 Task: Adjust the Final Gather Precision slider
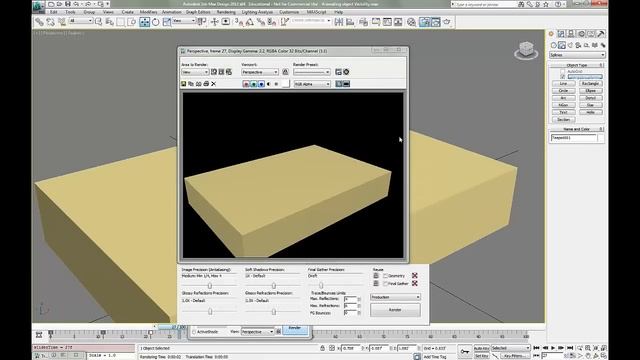321,285
